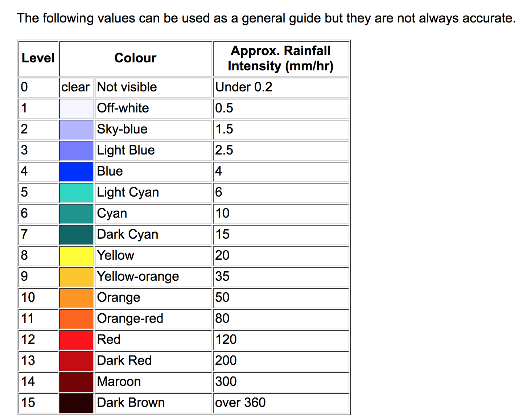Viewport: 523px width, 420px height.
Task: Click the light blue level 3 swatch
Action: point(77,151)
